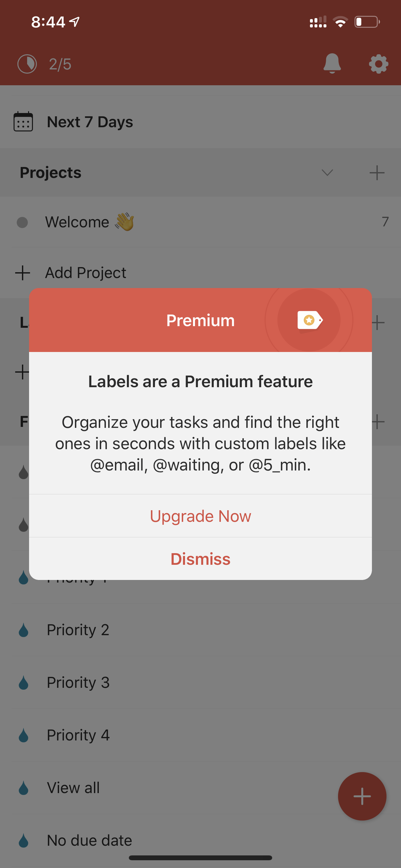Open the Priority 4 filter
The image size is (401, 868).
point(200,735)
